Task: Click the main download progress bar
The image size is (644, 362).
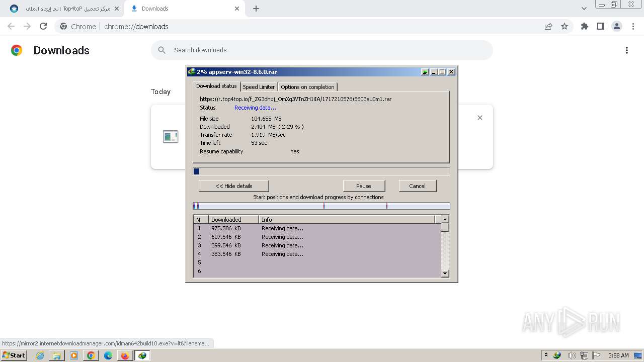Action: (x=321, y=171)
